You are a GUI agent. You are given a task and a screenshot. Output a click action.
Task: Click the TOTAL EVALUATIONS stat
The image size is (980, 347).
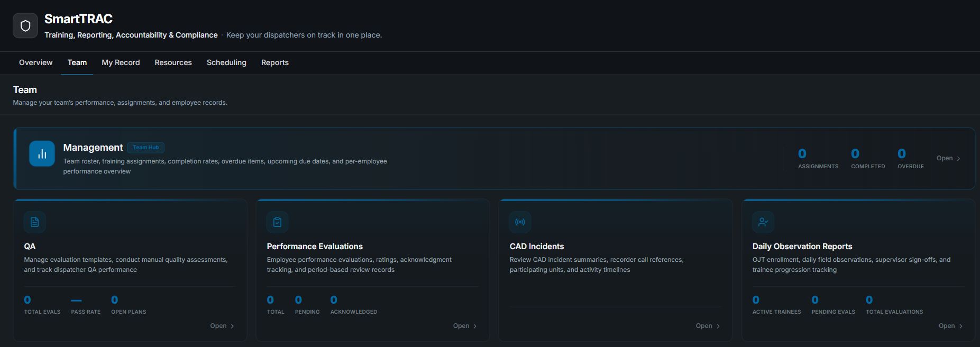coord(894,305)
